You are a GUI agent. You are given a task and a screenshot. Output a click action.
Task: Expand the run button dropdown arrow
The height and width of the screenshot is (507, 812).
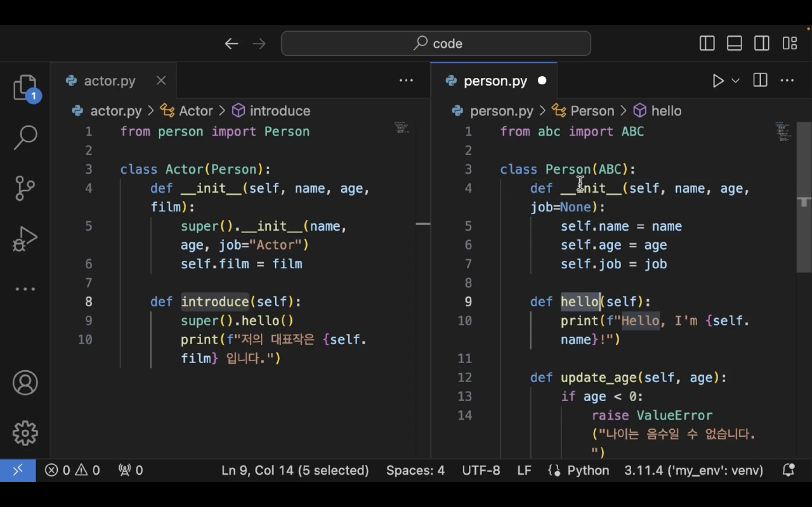click(x=735, y=81)
